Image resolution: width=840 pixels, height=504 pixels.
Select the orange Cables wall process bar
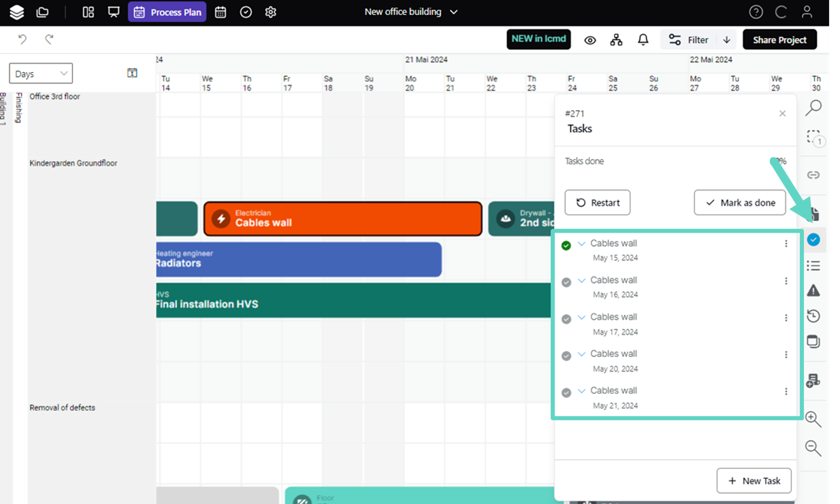pos(342,219)
